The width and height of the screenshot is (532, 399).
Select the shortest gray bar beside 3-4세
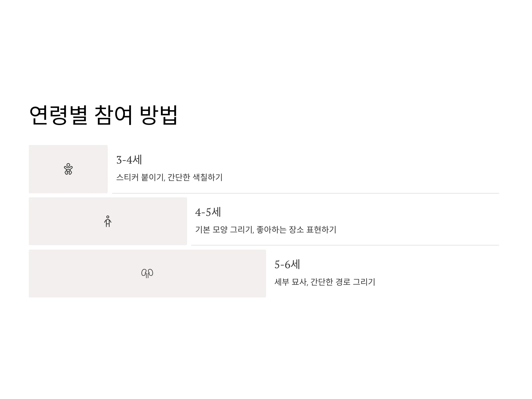68,169
